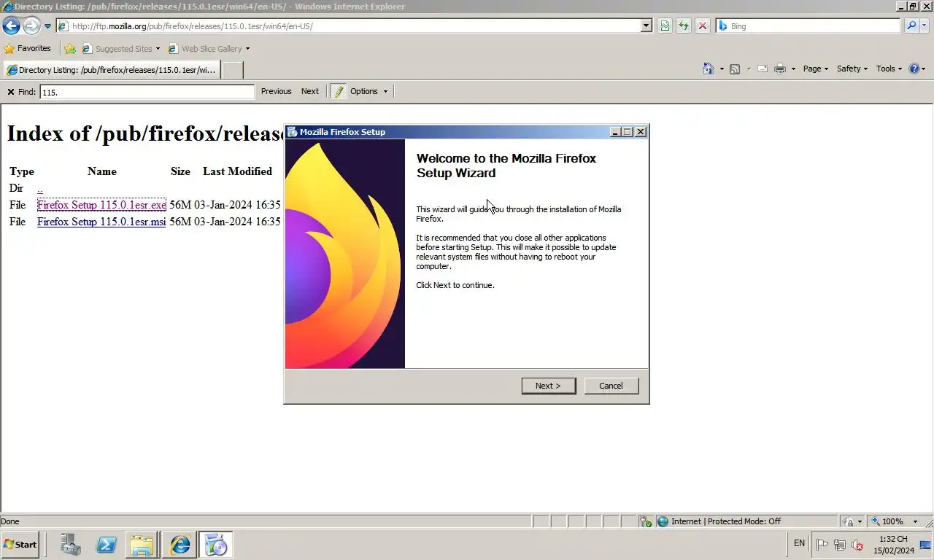Viewport: 934px width, 560px height.
Task: Open the Tools menu
Action: coord(889,69)
